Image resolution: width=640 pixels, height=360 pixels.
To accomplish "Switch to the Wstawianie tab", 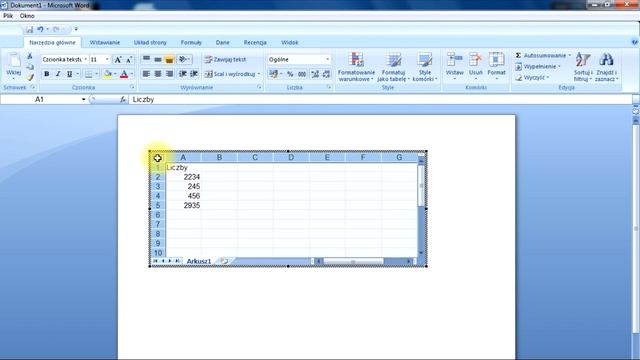I will point(104,42).
